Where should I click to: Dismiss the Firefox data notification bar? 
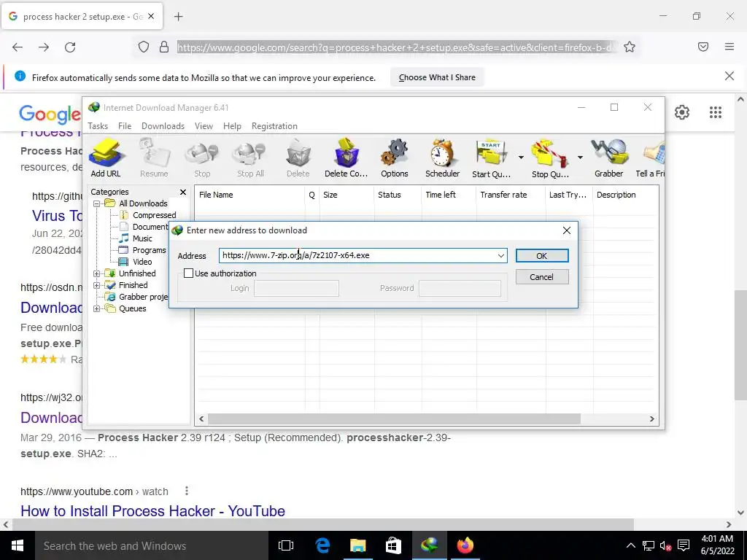[x=729, y=76]
